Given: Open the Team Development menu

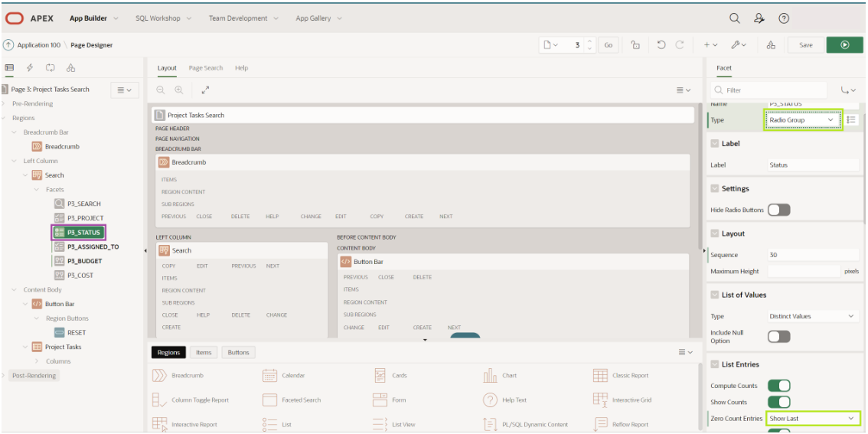Looking at the screenshot, I should [243, 18].
